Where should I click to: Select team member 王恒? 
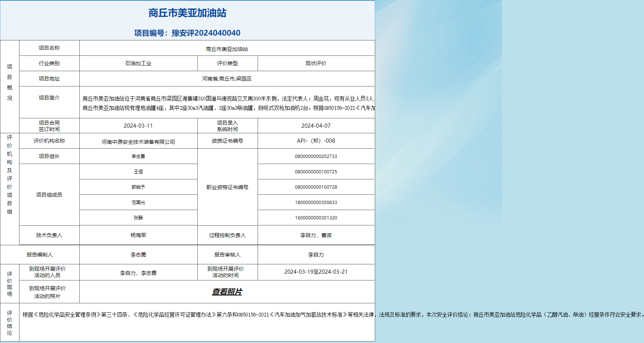coord(138,172)
